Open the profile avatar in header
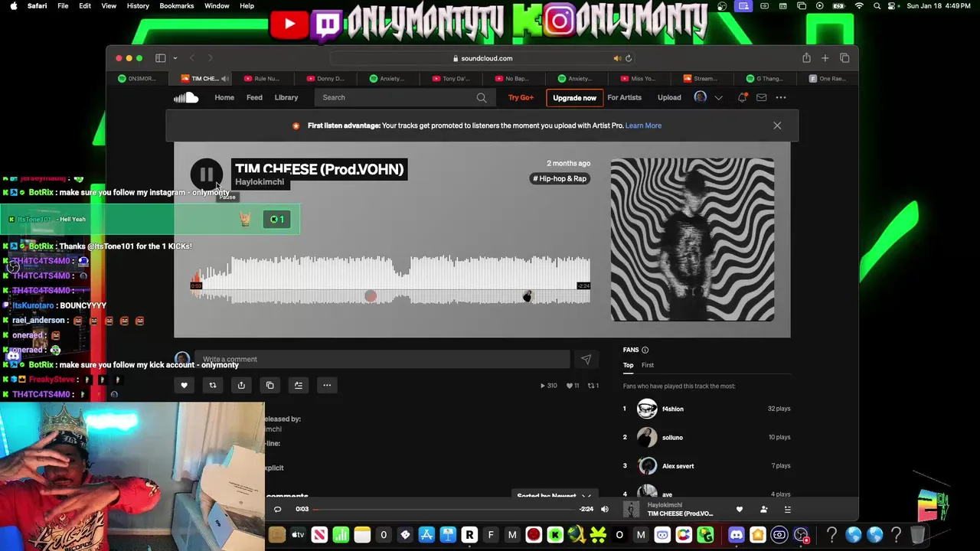This screenshot has width=980, height=551. pyautogui.click(x=701, y=97)
